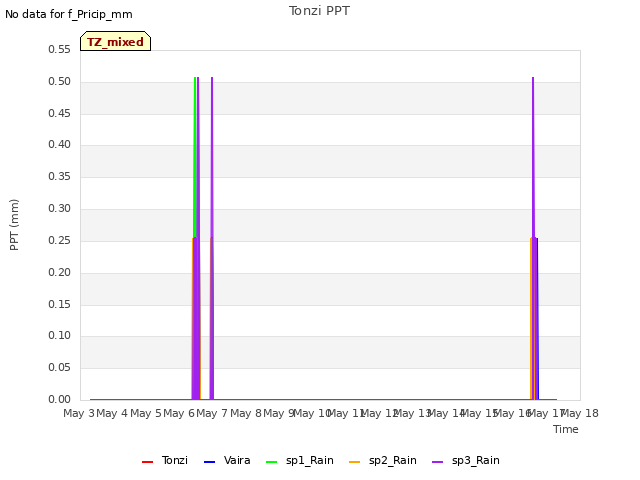640x480 pixels.
Task: Click the TZ_mixed annotation tag
Action: point(116,41)
